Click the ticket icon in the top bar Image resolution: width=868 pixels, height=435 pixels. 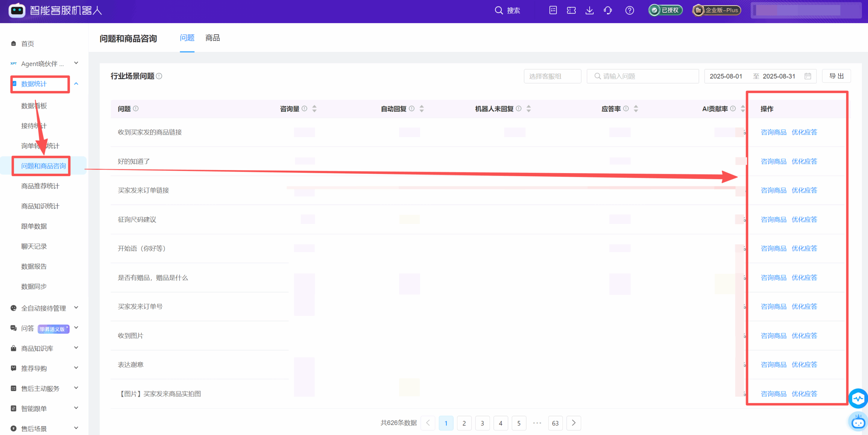point(571,10)
